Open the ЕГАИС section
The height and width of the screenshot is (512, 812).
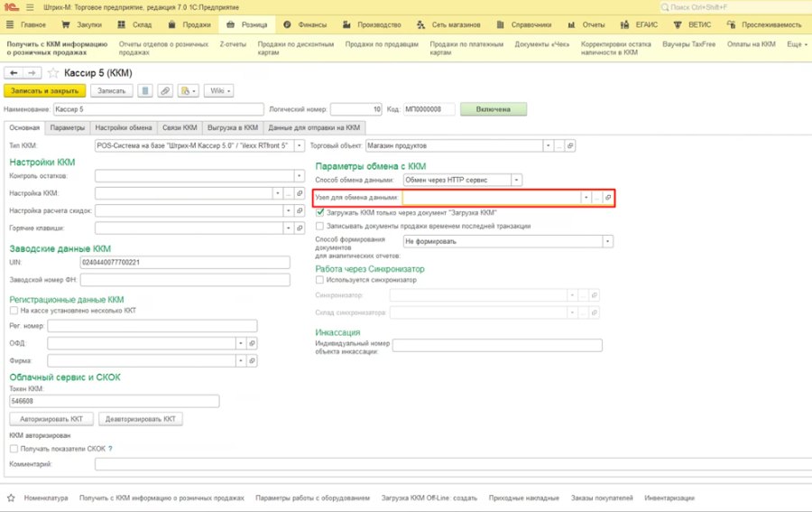pyautogui.click(x=639, y=24)
